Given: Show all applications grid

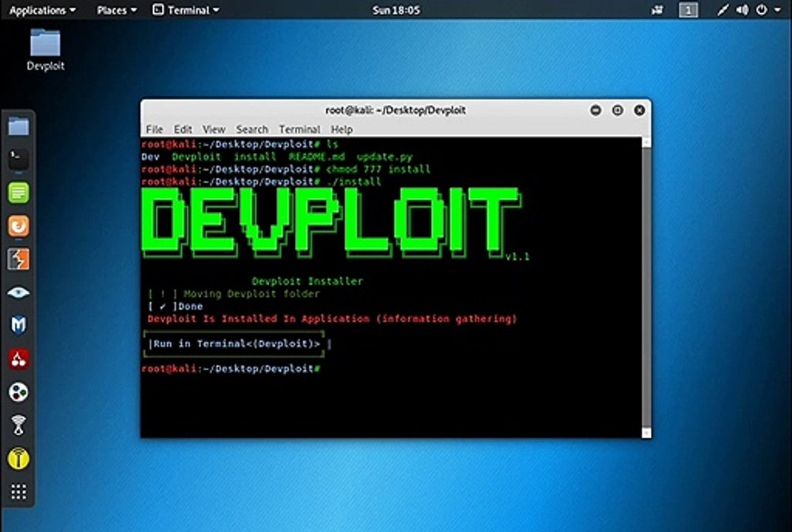Looking at the screenshot, I should [18, 491].
